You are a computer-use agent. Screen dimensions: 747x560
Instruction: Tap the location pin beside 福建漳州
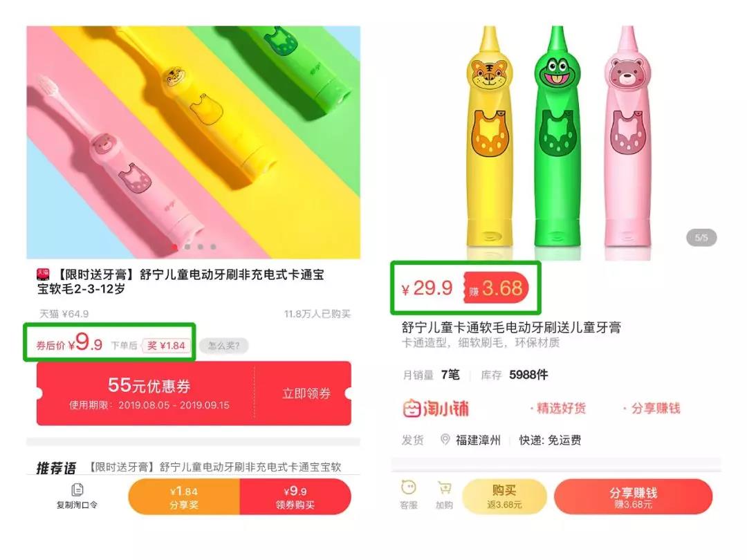point(445,440)
